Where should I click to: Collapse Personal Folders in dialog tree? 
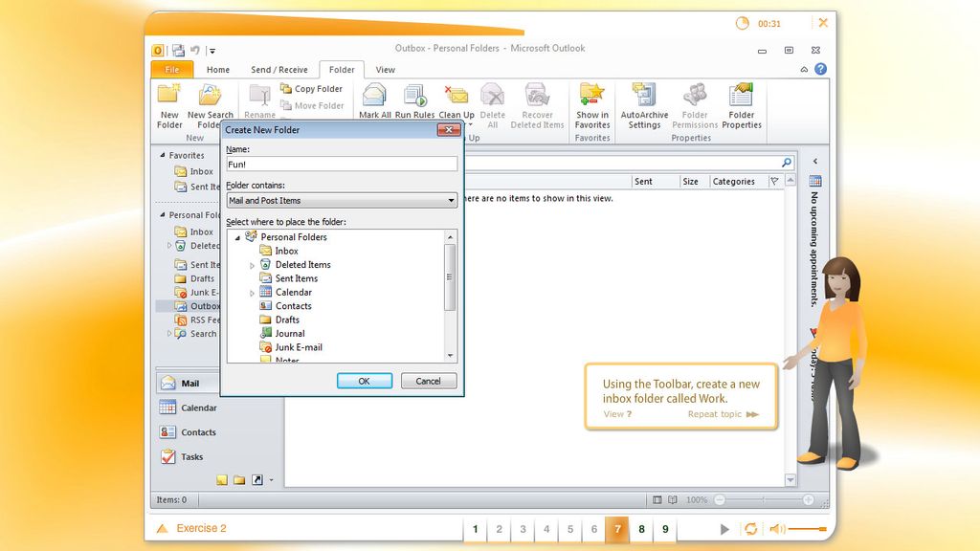(x=237, y=237)
